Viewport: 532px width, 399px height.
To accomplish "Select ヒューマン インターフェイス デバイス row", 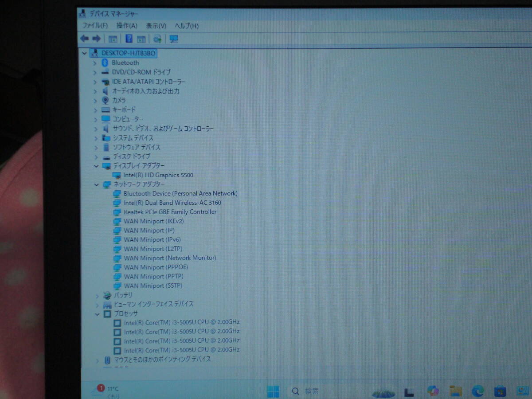I will click(153, 304).
